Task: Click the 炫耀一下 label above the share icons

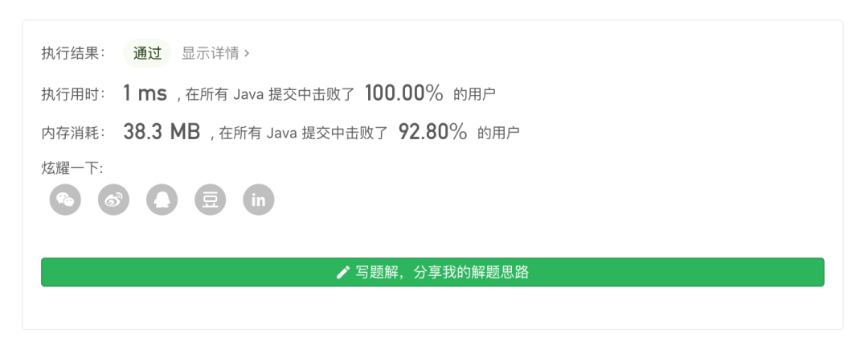Action: (x=72, y=168)
